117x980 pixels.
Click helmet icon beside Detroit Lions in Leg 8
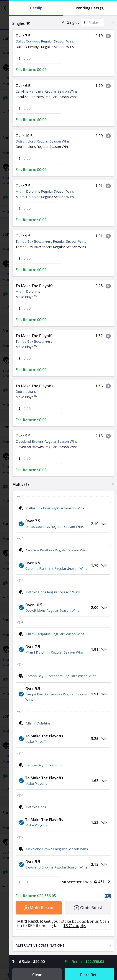point(21,807)
